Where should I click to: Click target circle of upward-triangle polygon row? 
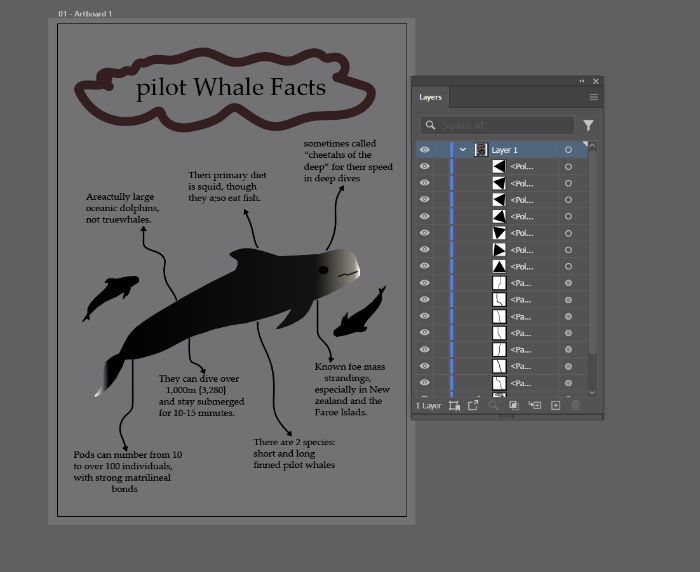coord(568,267)
